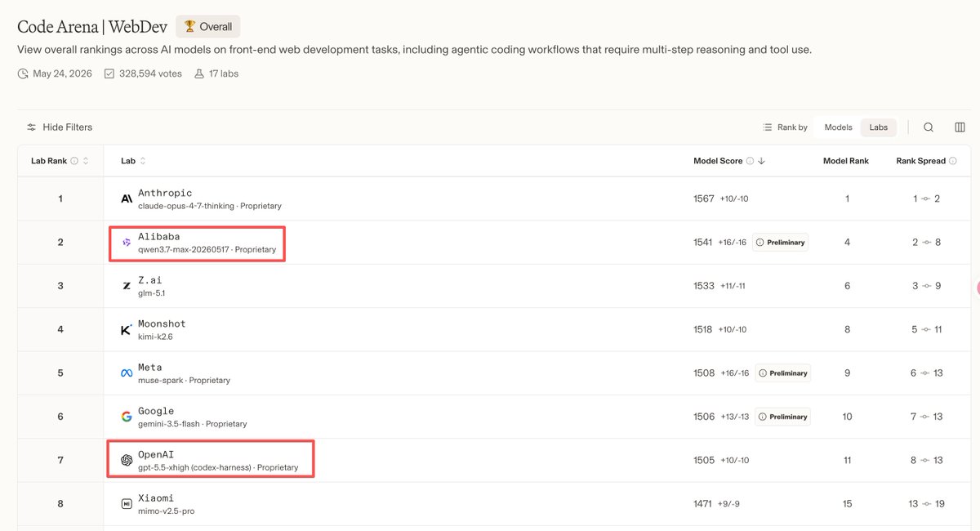Click the 1518 score for Moonshot
This screenshot has width=980, height=531.
point(704,330)
